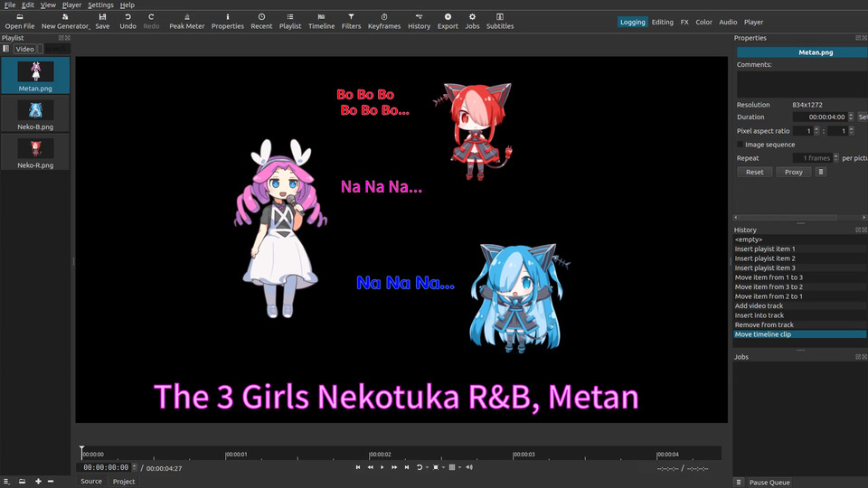The height and width of the screenshot is (488, 868).
Task: Switch to the Audio layout
Action: pyautogui.click(x=728, y=22)
